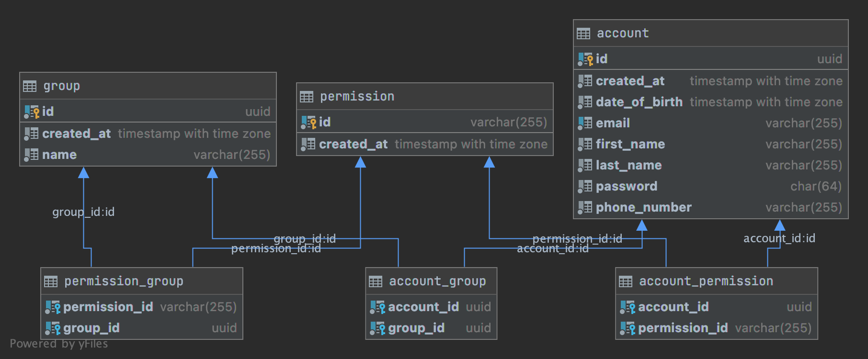Click the group table header icon
This screenshot has height=359, width=868.
(x=30, y=86)
